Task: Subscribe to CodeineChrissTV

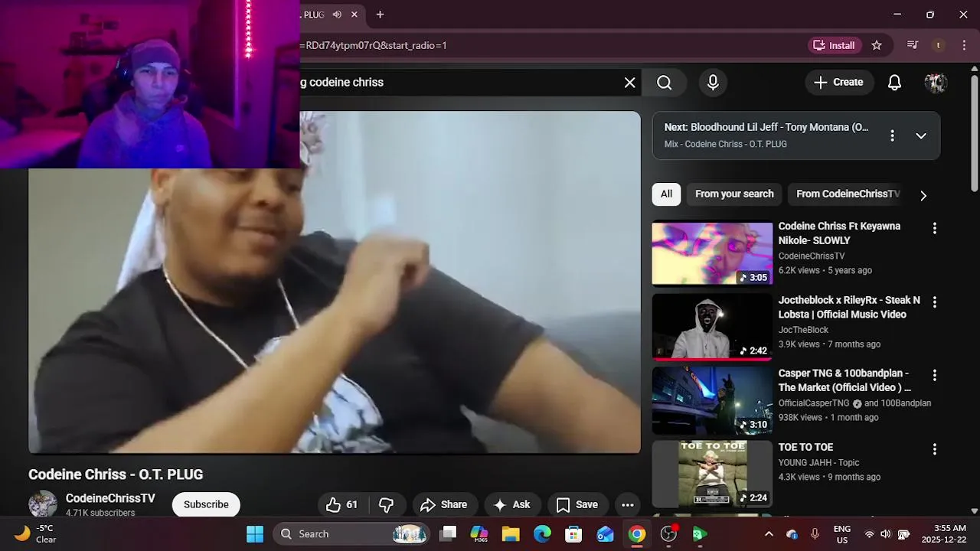Action: (x=206, y=504)
